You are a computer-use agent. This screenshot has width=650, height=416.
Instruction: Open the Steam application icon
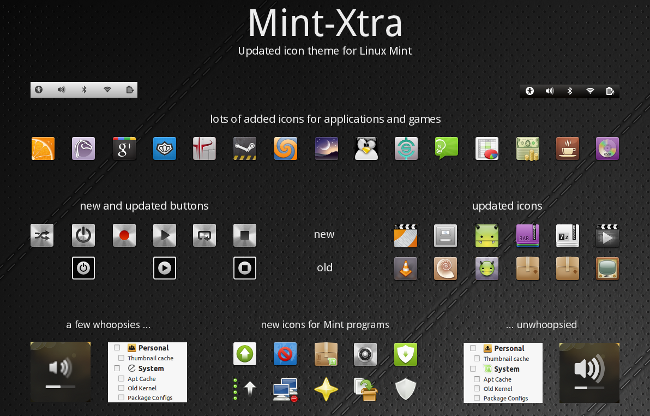(245, 148)
